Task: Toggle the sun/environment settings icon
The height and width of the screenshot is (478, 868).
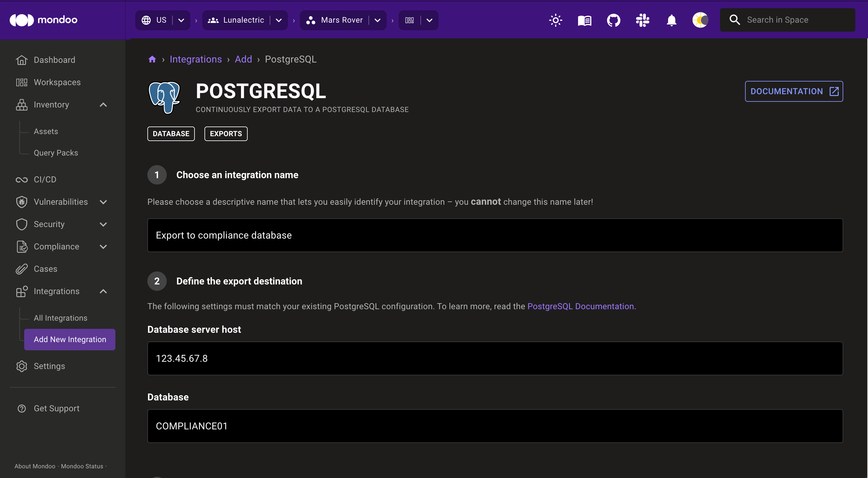Action: click(555, 20)
